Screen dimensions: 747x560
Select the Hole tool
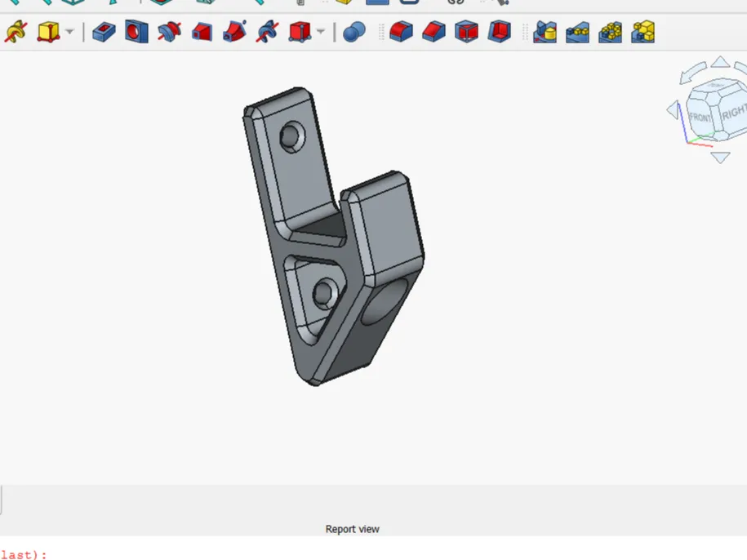(136, 32)
